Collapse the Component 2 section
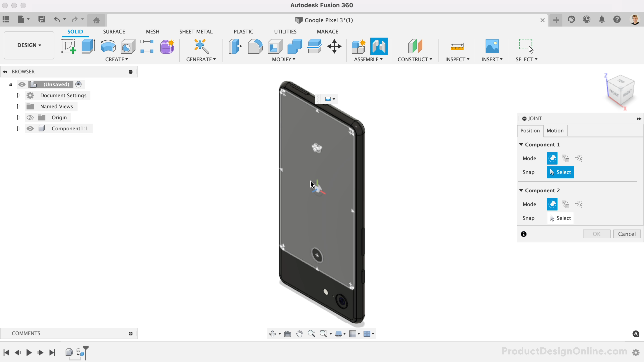Image resolution: width=644 pixels, height=362 pixels. click(521, 190)
